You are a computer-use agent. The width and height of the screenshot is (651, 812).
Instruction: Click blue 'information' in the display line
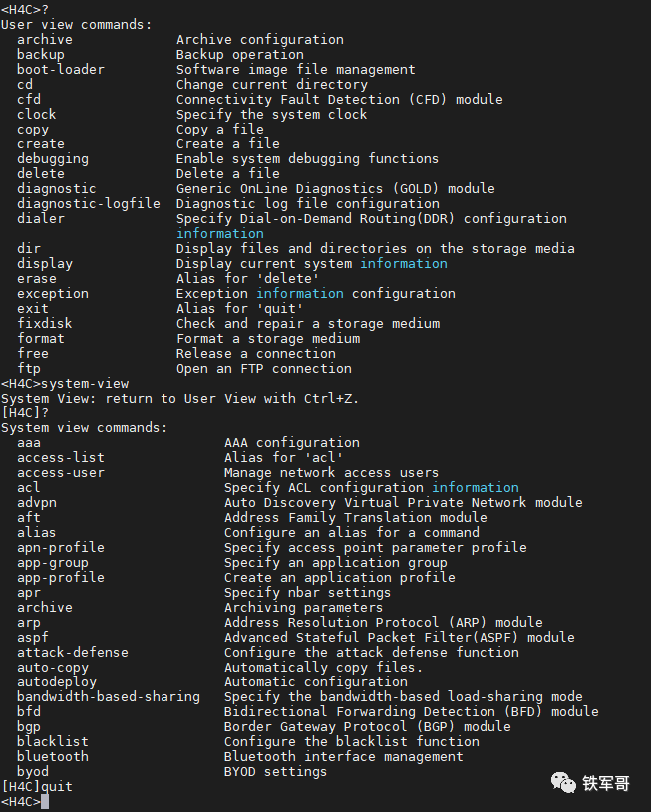click(x=403, y=263)
